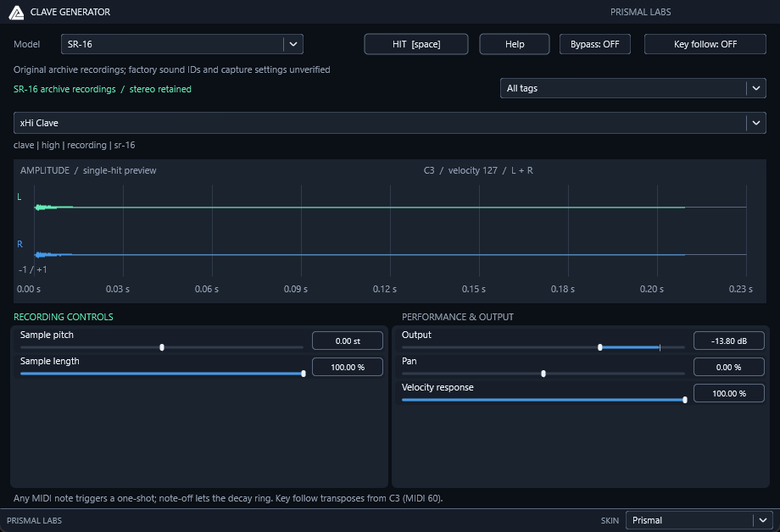Viewport: 780px width, 532px height.
Task: Click the 'PRISMAL LABS' header text
Action: (x=641, y=12)
